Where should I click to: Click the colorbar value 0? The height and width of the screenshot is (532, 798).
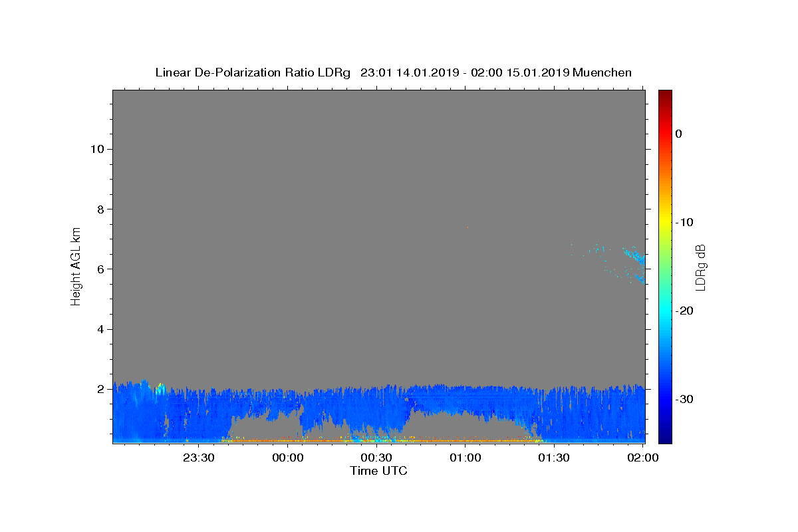(679, 134)
